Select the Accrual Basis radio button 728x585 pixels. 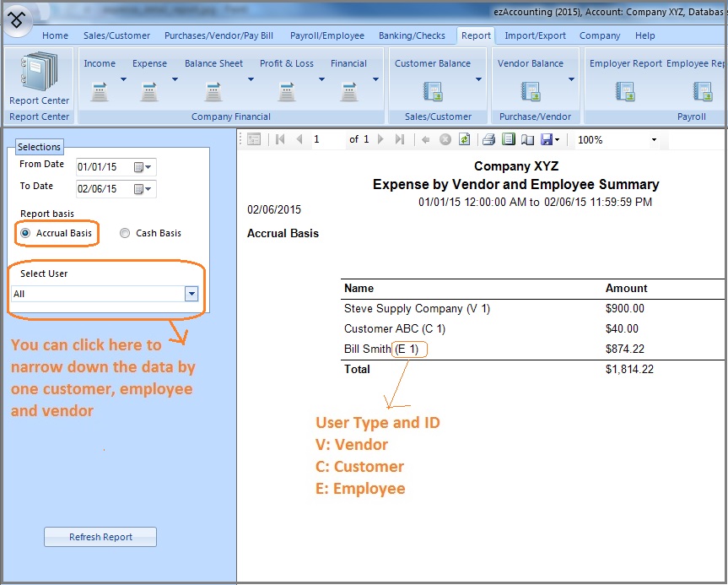pyautogui.click(x=25, y=233)
